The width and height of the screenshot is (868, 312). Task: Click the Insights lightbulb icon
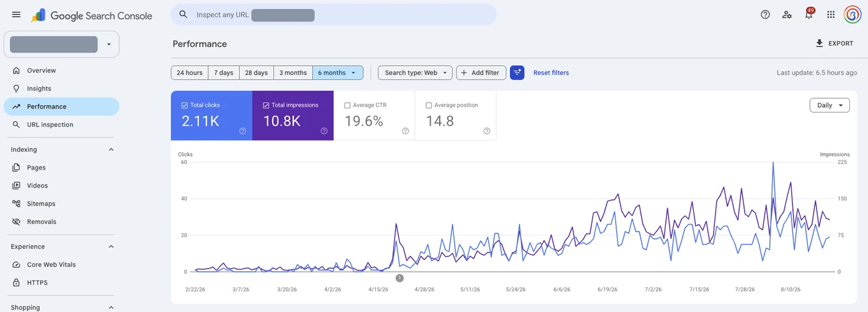(16, 89)
